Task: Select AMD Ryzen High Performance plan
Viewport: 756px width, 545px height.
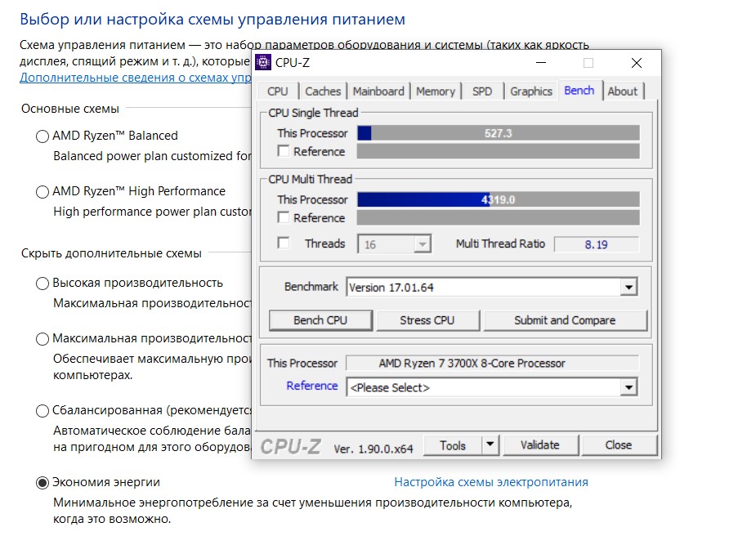Action: [42, 192]
